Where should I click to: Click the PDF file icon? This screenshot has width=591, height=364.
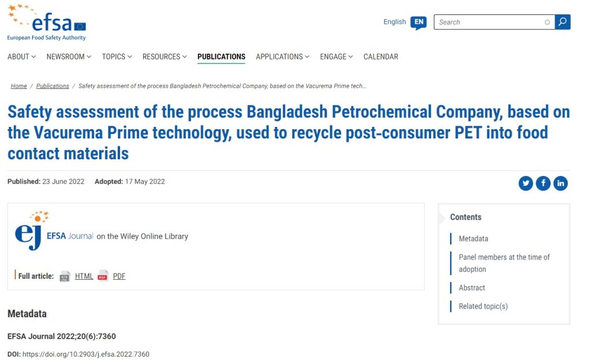[x=103, y=276]
